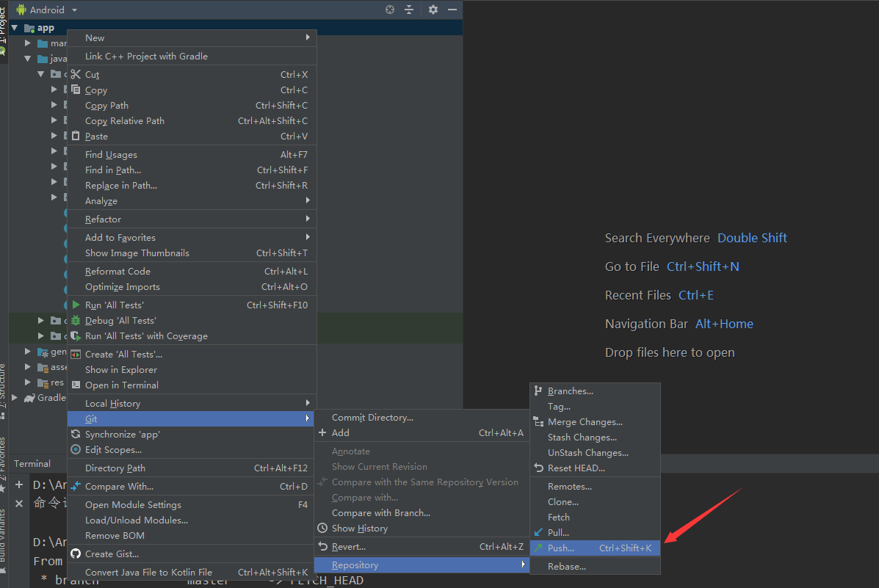879x588 pixels.
Task: Select the Repository submenu item
Action: pyautogui.click(x=422, y=565)
